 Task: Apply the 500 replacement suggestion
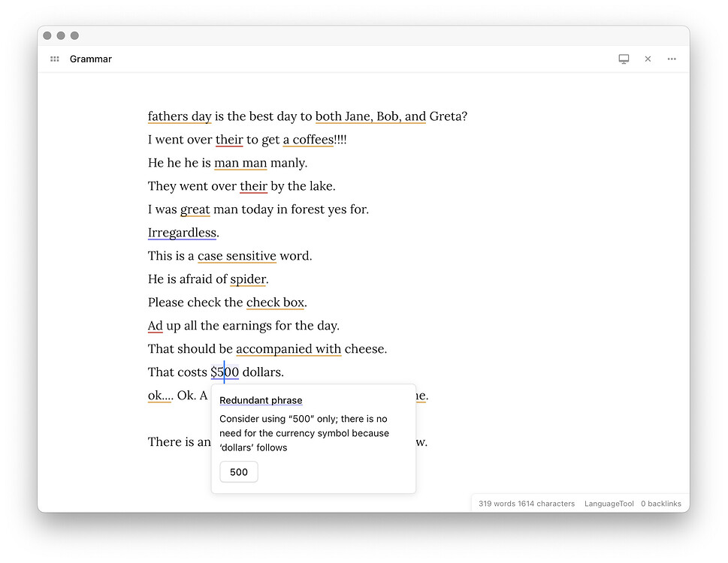238,471
